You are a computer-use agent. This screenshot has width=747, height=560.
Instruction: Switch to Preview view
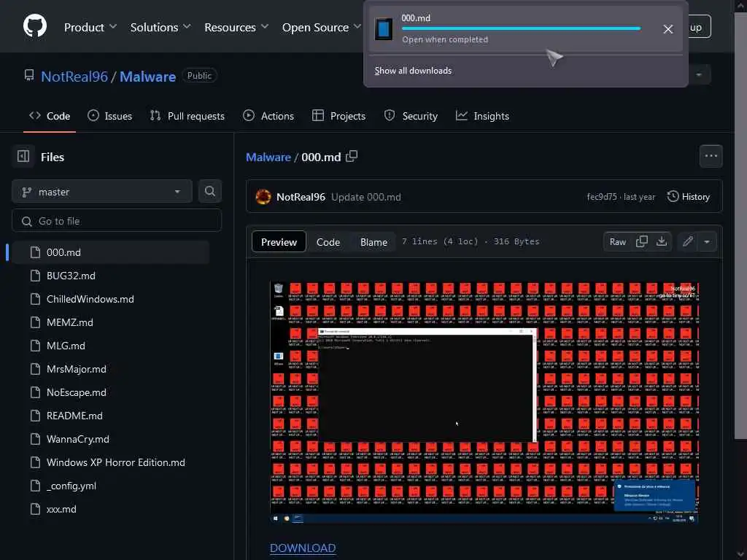pyautogui.click(x=279, y=242)
